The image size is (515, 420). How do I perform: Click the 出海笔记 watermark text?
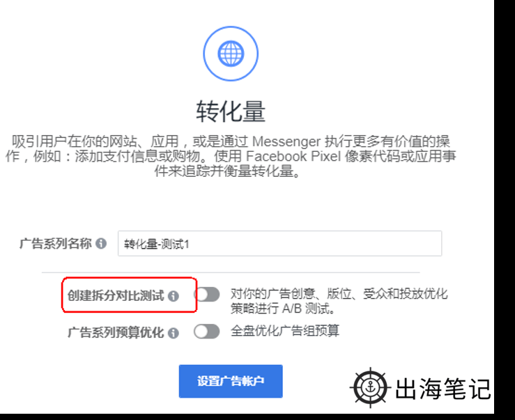443,389
